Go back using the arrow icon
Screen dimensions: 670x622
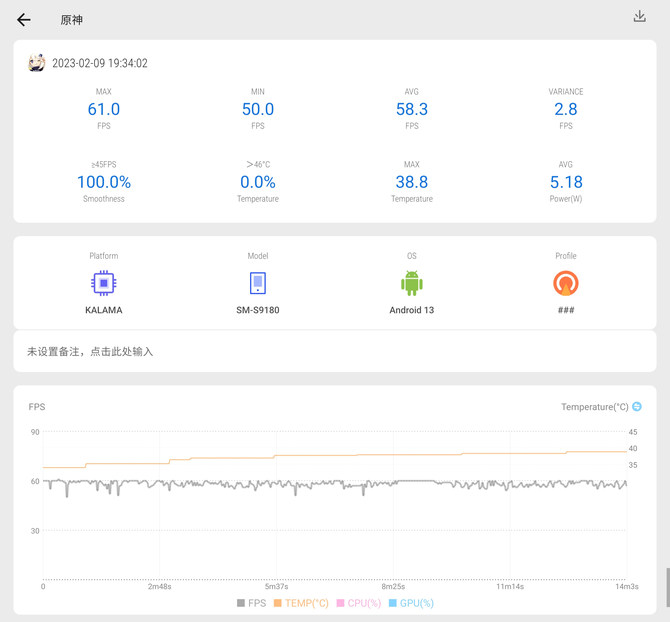click(x=24, y=20)
